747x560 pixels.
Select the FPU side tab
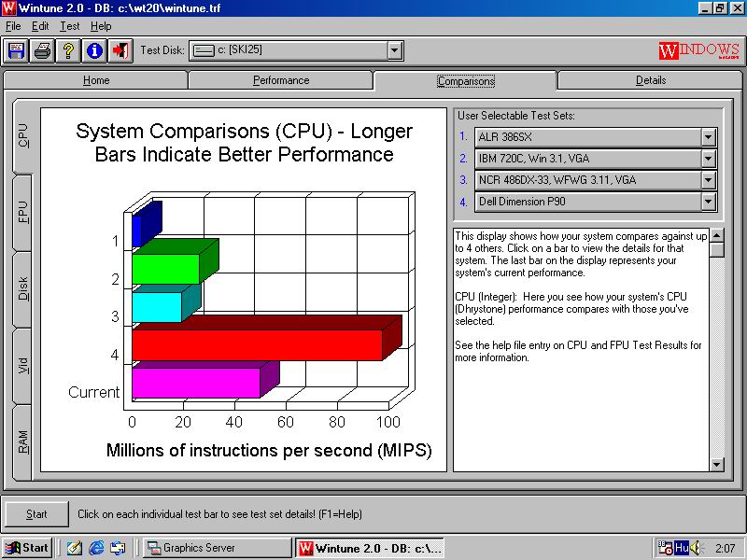(22, 213)
